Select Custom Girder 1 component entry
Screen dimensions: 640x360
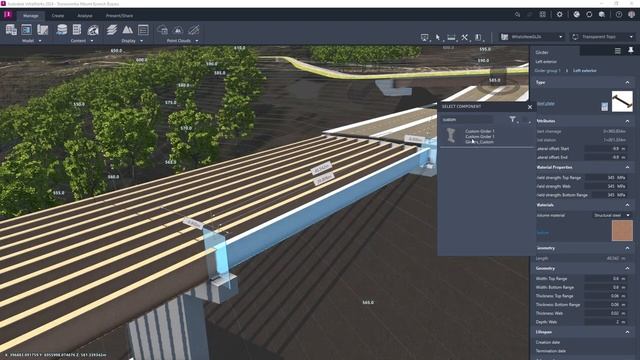[x=486, y=136]
